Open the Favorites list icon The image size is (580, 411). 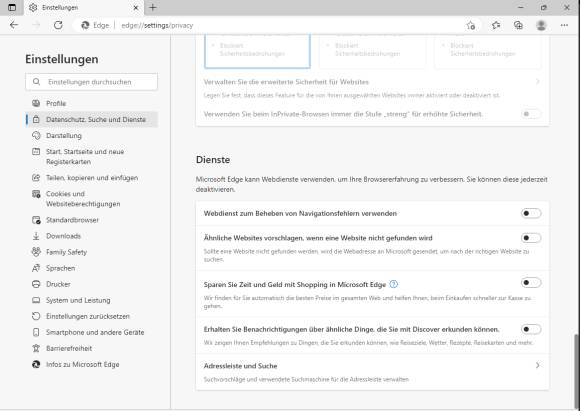[x=496, y=25]
